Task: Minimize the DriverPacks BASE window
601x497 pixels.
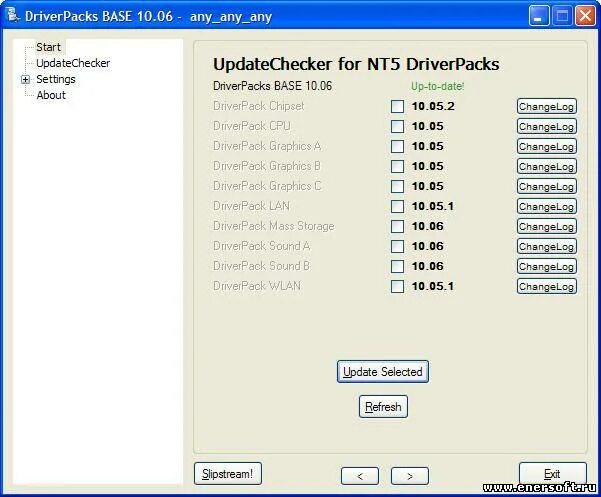Action: pos(539,16)
